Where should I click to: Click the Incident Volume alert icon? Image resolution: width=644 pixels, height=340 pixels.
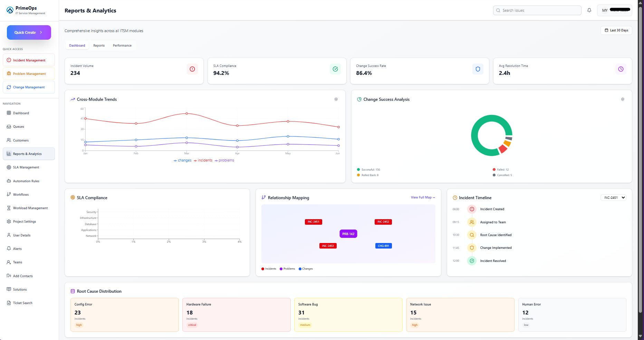click(x=192, y=69)
